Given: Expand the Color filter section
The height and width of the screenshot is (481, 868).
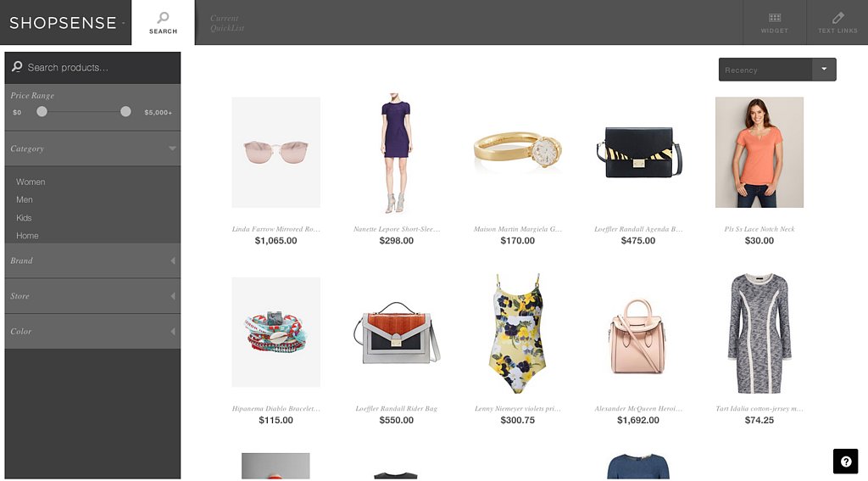Looking at the screenshot, I should [x=92, y=332].
